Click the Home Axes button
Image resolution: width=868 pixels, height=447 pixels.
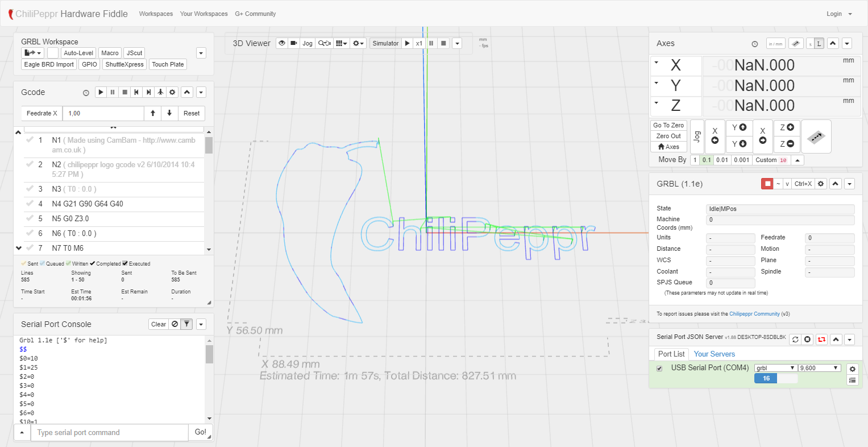click(668, 147)
